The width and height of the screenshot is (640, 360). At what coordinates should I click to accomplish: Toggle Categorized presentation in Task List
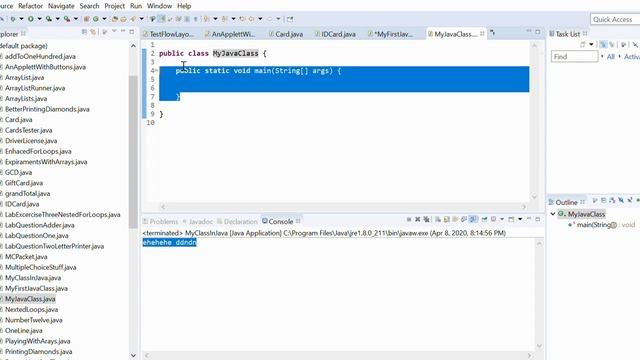click(603, 44)
